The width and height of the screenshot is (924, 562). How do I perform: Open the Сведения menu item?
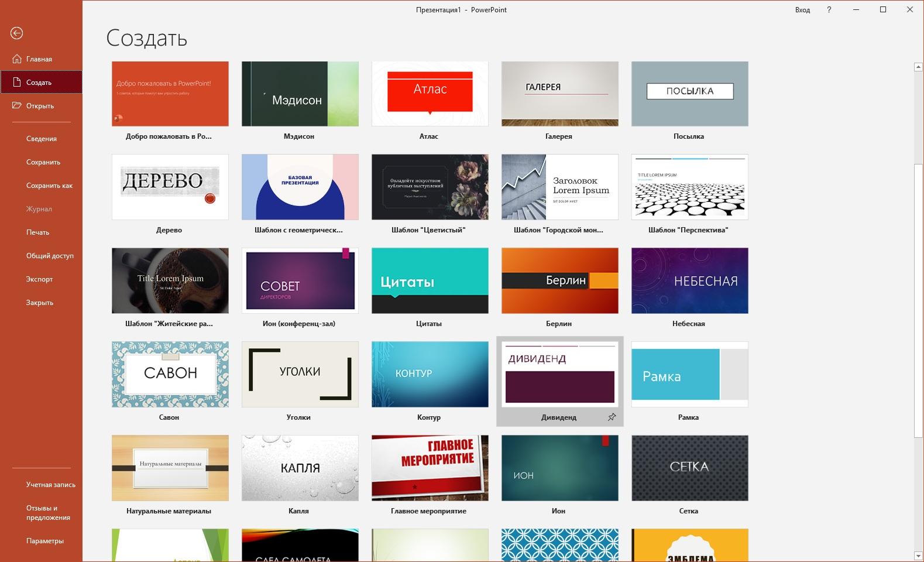[42, 139]
